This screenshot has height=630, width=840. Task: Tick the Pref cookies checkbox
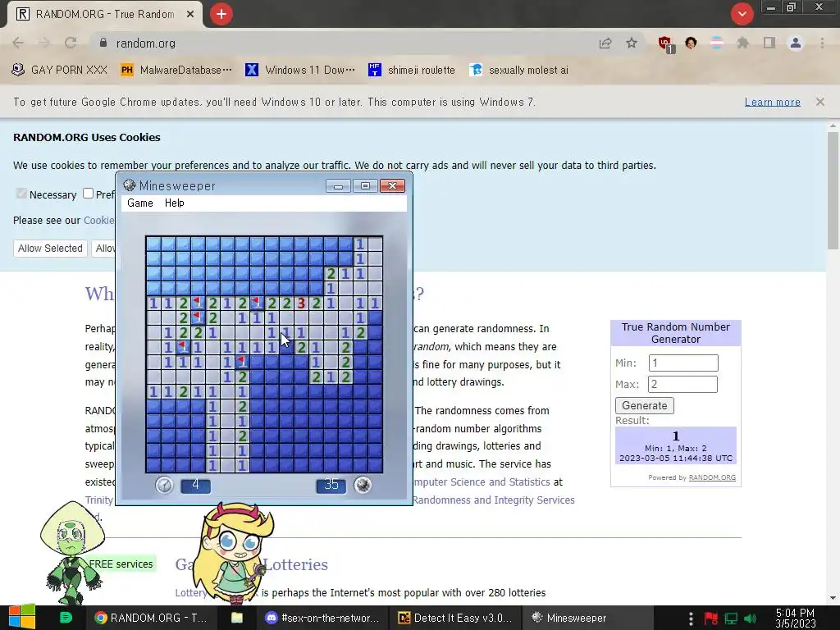[x=89, y=194]
